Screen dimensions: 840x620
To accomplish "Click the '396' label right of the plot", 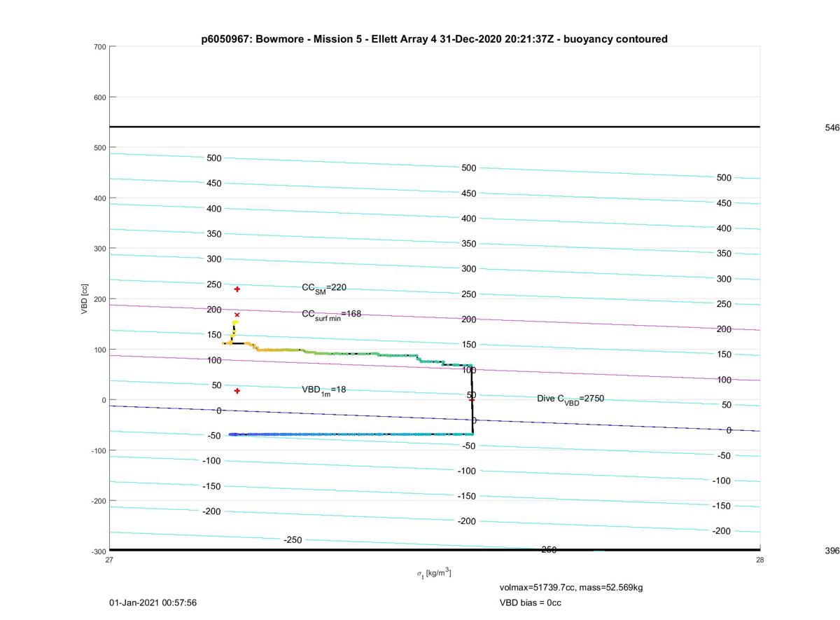I will pyautogui.click(x=832, y=551).
